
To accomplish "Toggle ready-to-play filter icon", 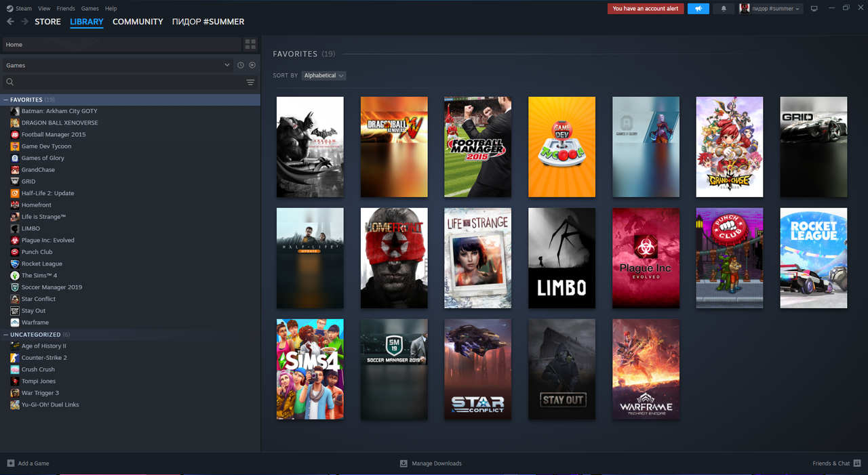I will click(252, 65).
